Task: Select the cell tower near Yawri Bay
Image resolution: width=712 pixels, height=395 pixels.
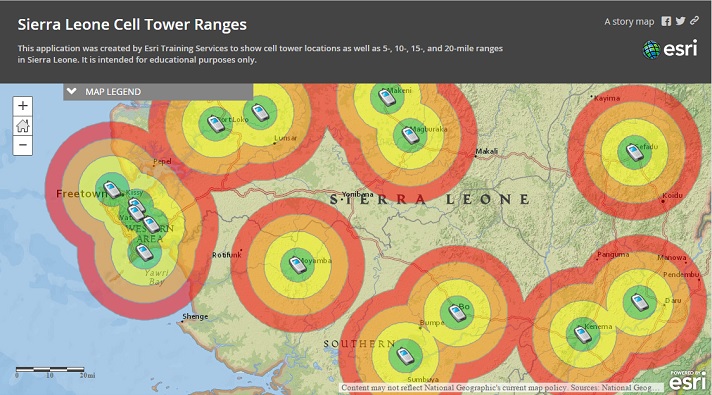Action: (144, 252)
